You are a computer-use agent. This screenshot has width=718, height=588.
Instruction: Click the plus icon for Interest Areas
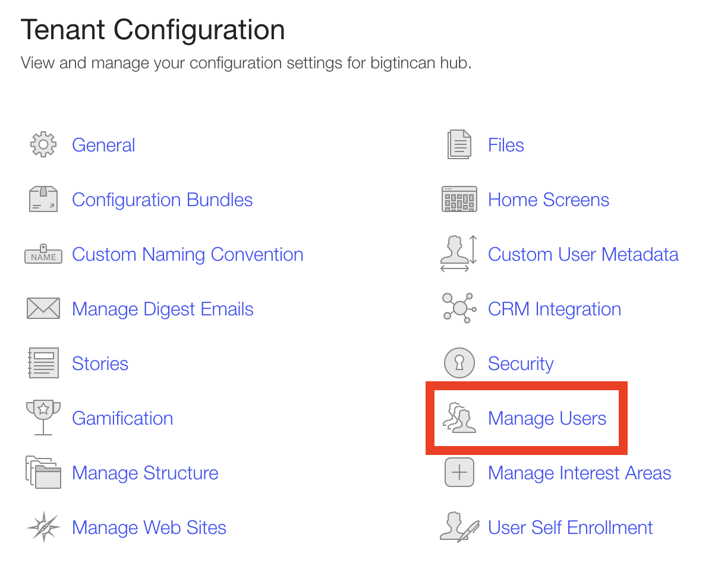point(459,473)
